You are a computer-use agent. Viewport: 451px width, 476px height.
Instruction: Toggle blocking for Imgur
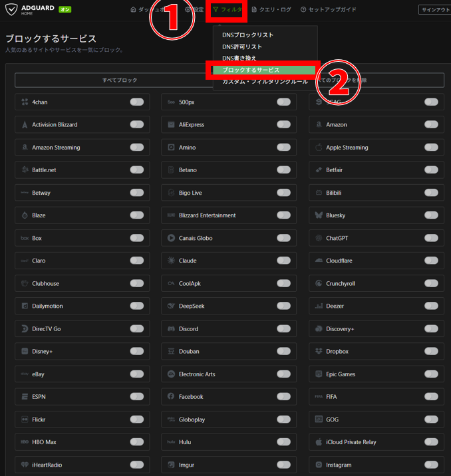283,465
